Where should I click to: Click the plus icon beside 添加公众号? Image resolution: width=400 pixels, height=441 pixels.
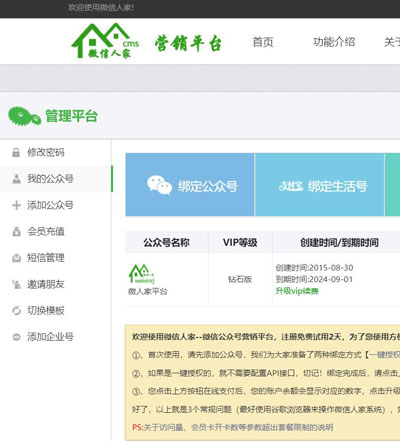[x=16, y=205]
